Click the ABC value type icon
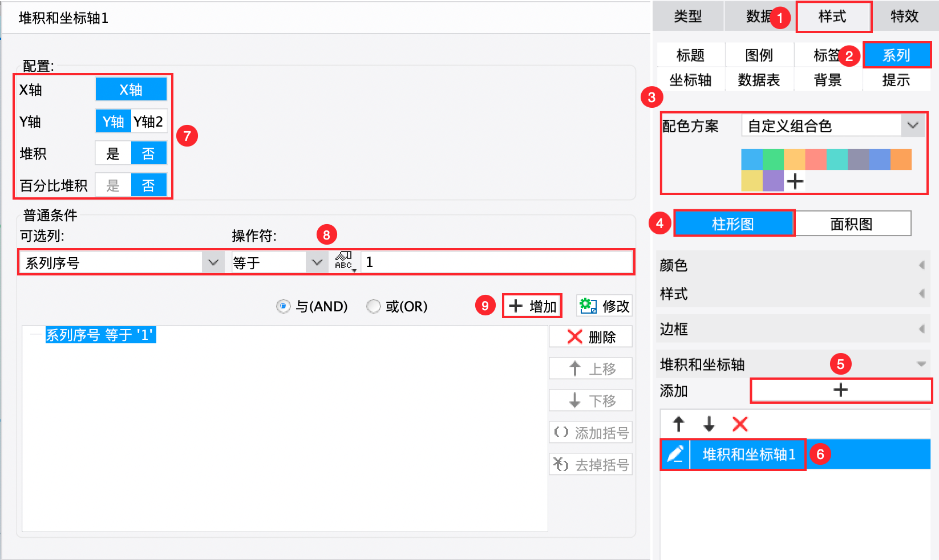Viewport: 939px width, 560px height. click(x=344, y=262)
